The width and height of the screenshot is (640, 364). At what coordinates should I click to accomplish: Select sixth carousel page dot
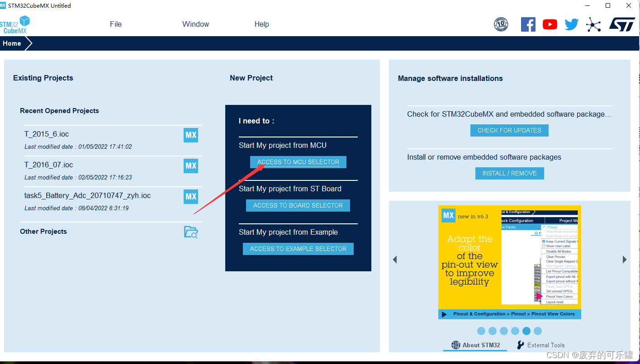538,331
